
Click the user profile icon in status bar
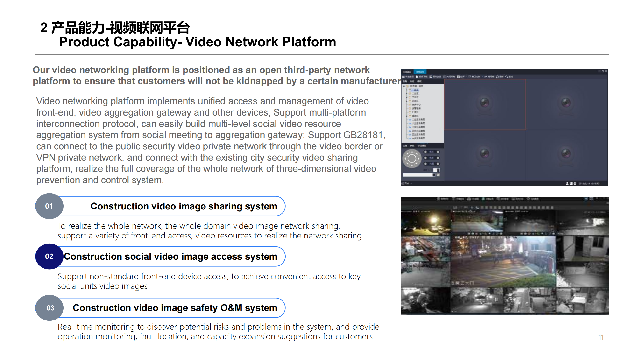click(567, 184)
